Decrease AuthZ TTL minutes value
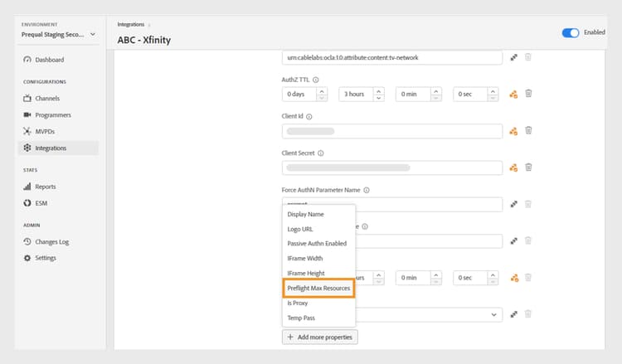 pyautogui.click(x=436, y=98)
